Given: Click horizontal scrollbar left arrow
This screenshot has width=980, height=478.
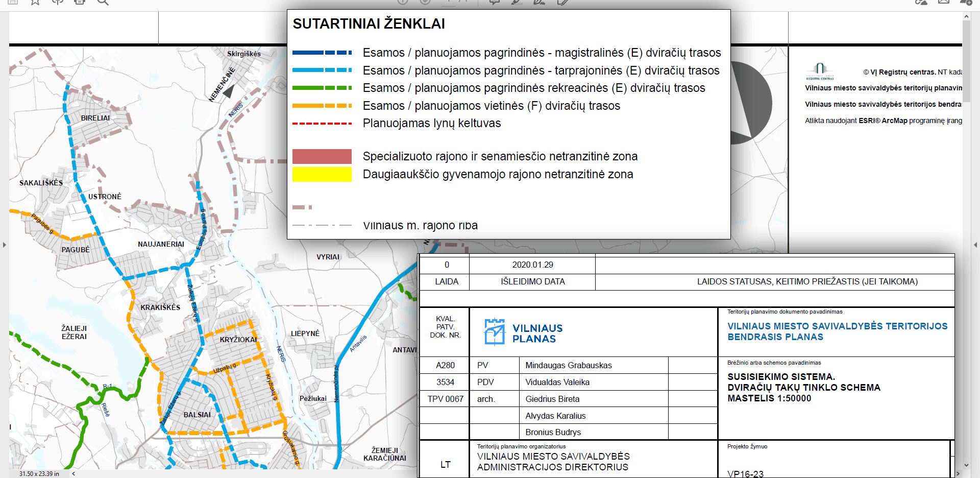Looking at the screenshot, I should [x=73, y=473].
